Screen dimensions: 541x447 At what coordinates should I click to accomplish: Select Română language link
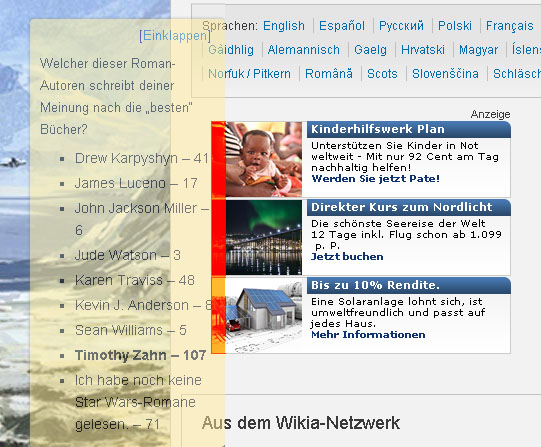coord(329,74)
